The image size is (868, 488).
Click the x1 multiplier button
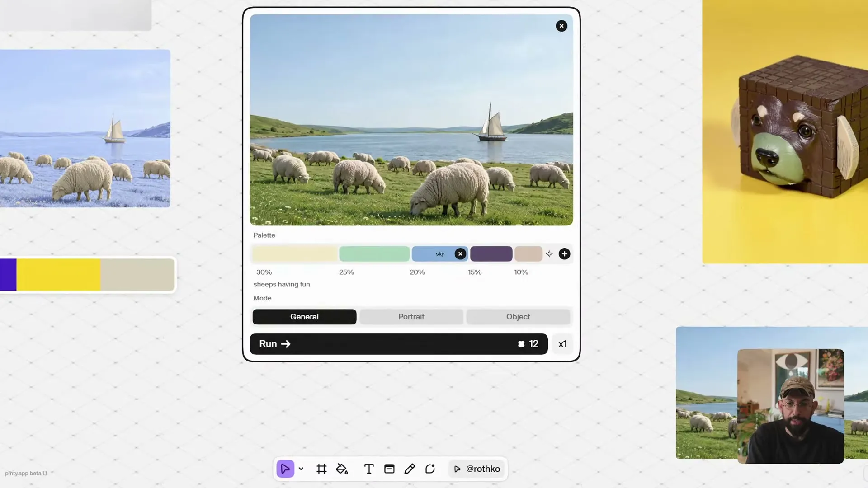562,344
